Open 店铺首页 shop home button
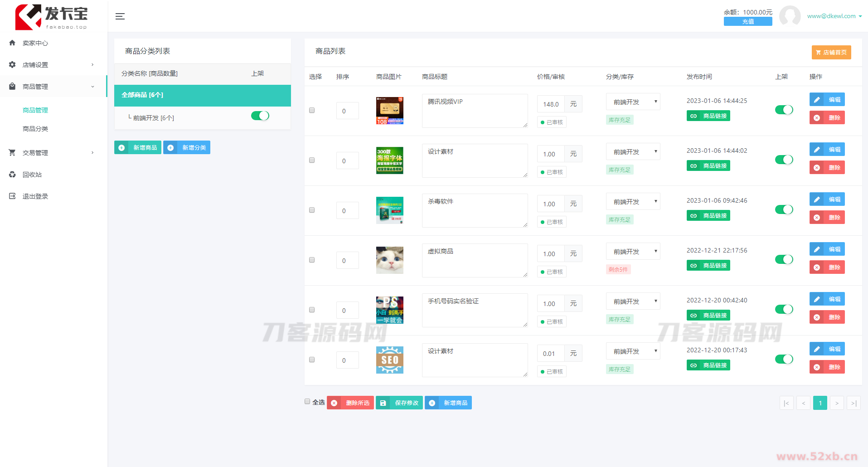Screen dimensions: 868x467 (x=831, y=53)
